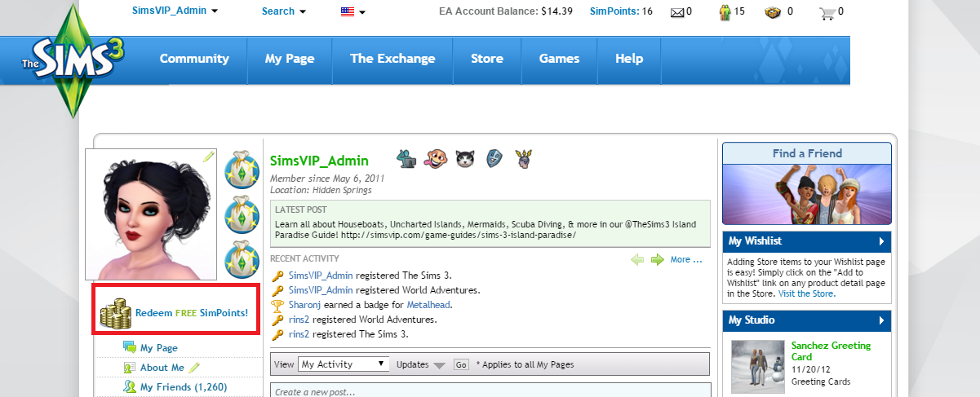The width and height of the screenshot is (980, 397).
Task: Click the middle SimPoints bag badge beside avatar
Action: 241,215
